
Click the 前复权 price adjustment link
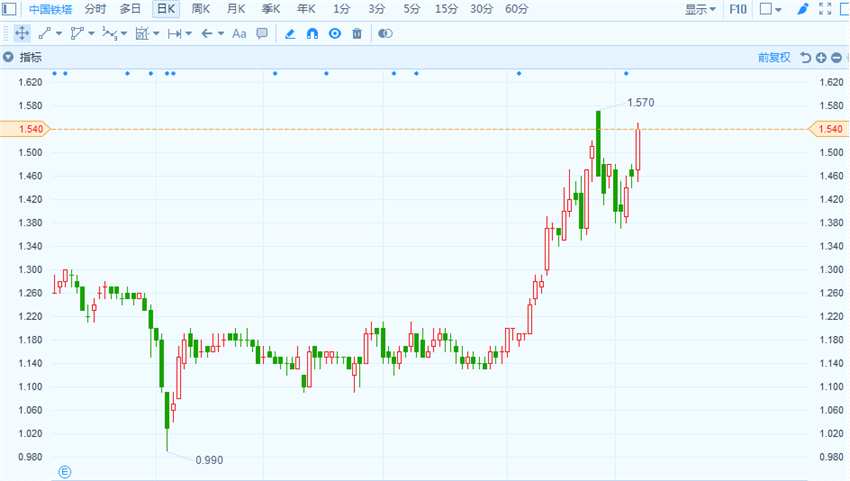pos(774,57)
